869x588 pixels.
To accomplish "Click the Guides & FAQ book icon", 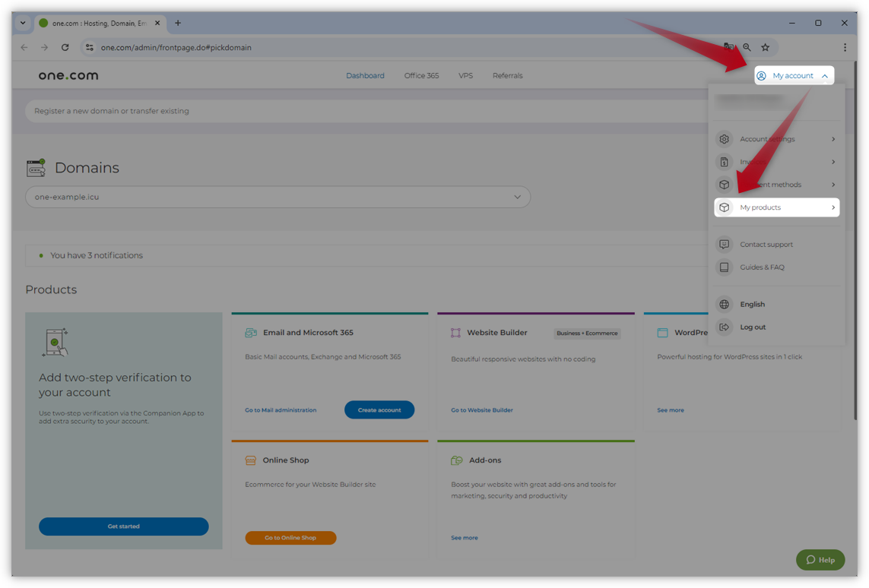I will coord(725,267).
